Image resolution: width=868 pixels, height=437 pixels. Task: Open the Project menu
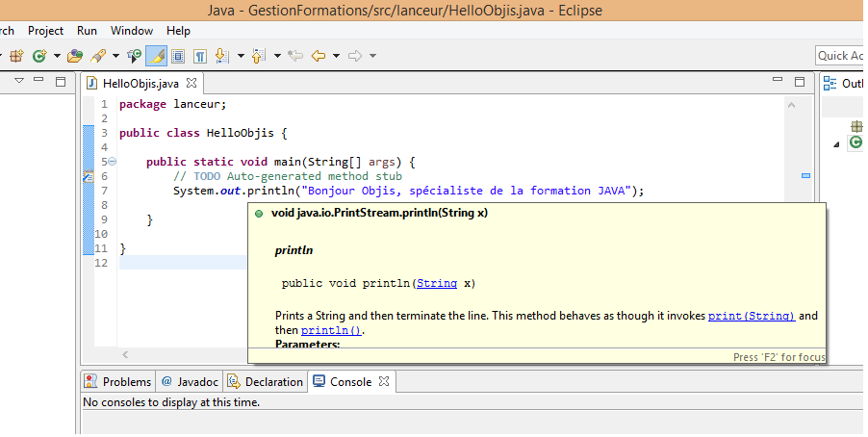(x=45, y=31)
